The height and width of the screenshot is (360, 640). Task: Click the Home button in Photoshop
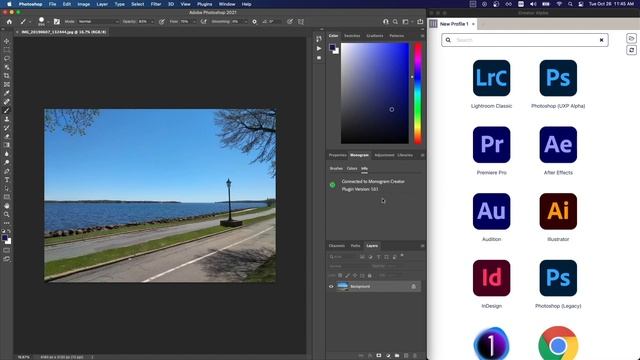coord(9,22)
